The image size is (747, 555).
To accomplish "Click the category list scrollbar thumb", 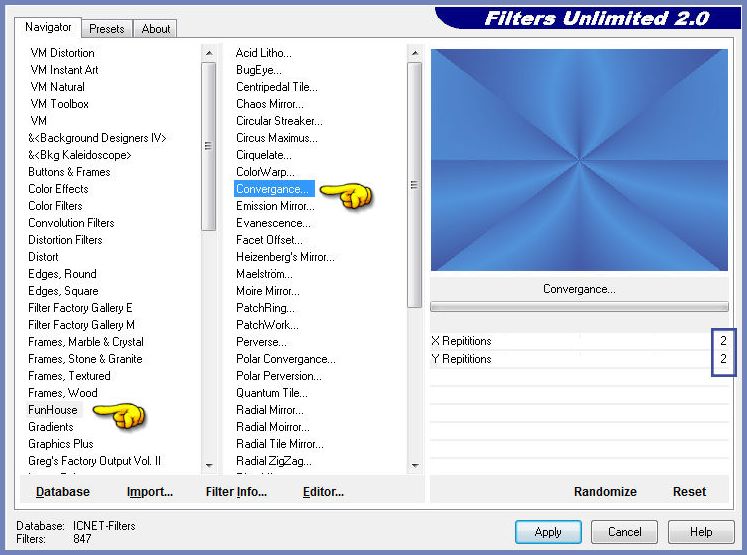I will pos(209,146).
